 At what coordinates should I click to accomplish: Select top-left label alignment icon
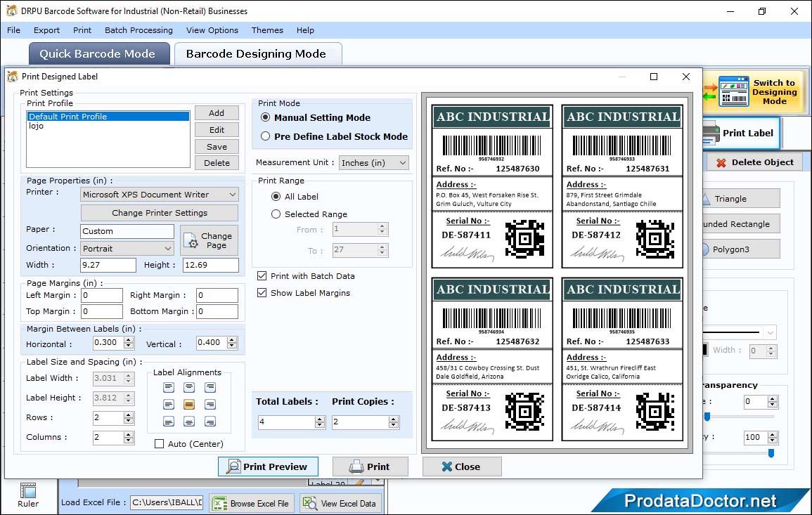click(169, 387)
